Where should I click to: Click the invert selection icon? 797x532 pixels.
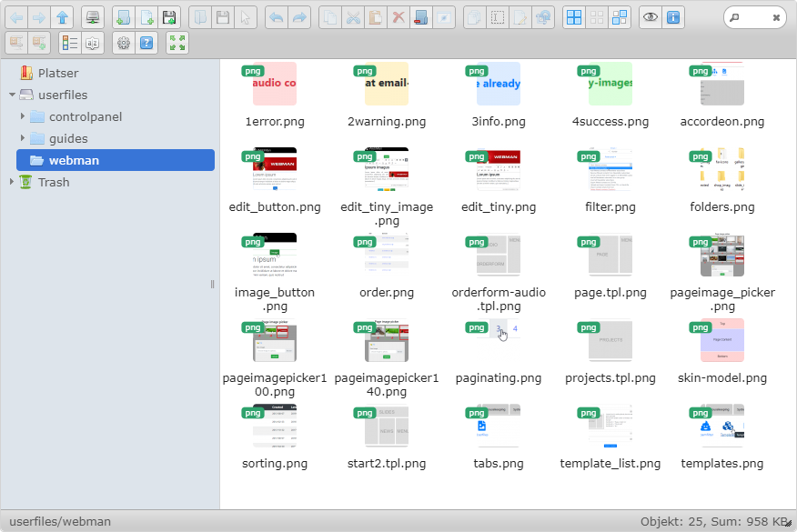click(620, 17)
